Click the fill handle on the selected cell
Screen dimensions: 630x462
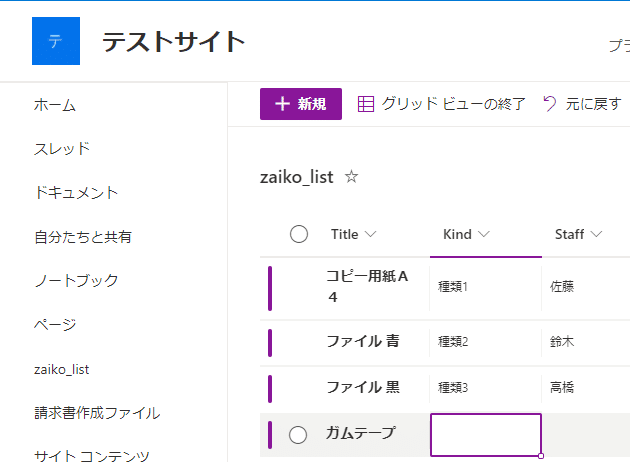541,456
